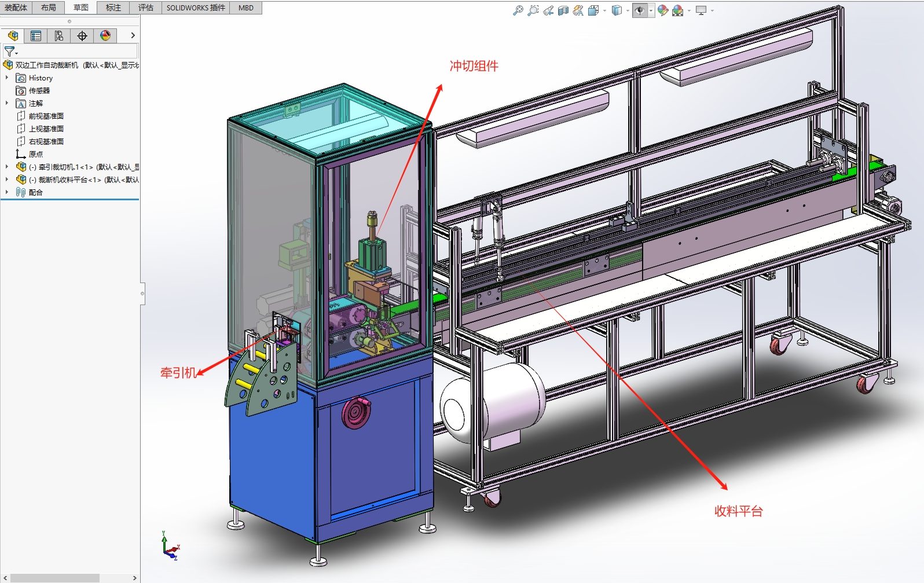Select the 注解 tree item
The width and height of the screenshot is (924, 583).
pyautogui.click(x=36, y=103)
